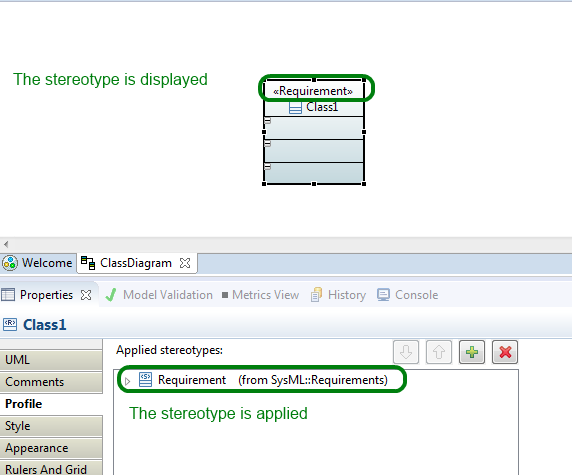Open the Model Validation view
Screen dimensions: 572x475
[x=159, y=295]
